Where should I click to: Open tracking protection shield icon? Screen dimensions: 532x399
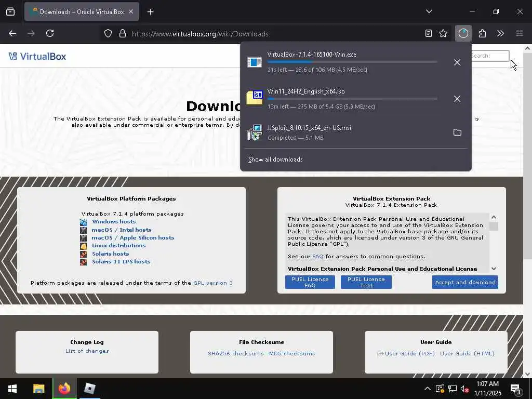click(x=108, y=33)
